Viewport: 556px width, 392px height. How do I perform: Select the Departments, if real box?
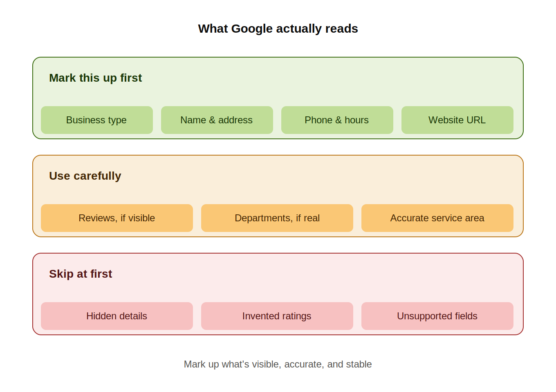tap(277, 218)
